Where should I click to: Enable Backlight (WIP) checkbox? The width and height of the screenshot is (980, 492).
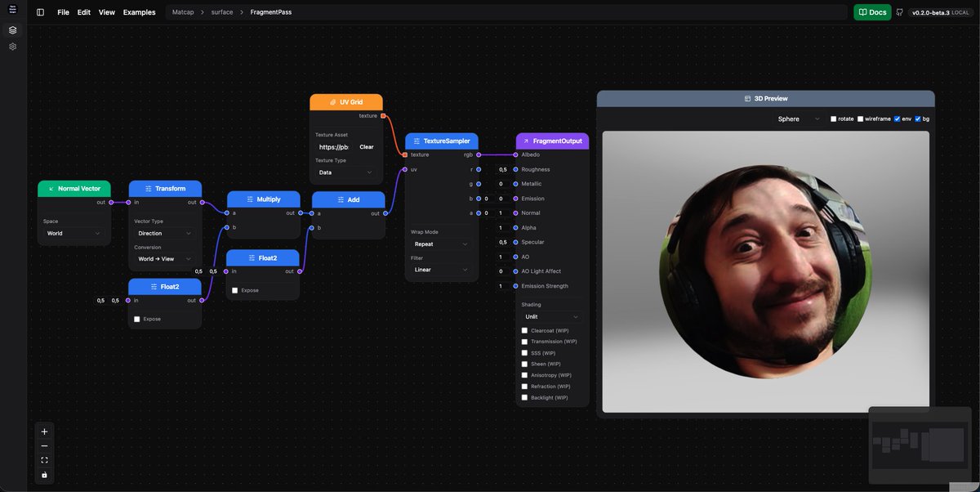[524, 397]
